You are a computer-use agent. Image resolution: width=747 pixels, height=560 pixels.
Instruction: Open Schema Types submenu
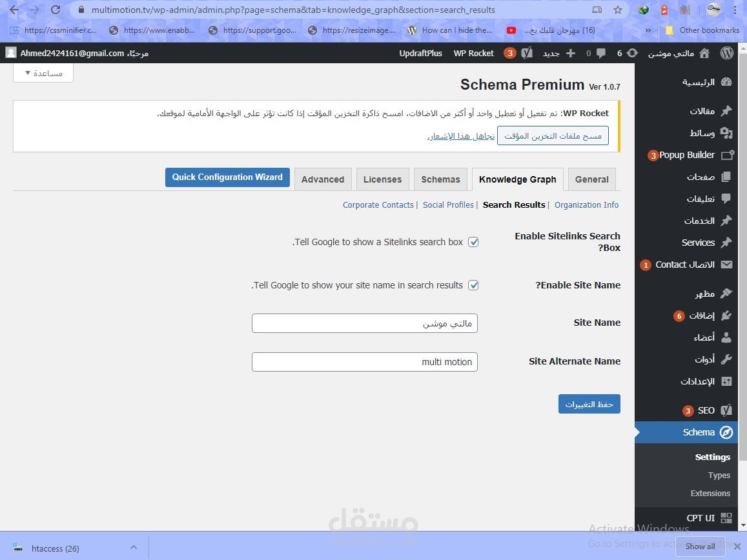click(x=719, y=475)
